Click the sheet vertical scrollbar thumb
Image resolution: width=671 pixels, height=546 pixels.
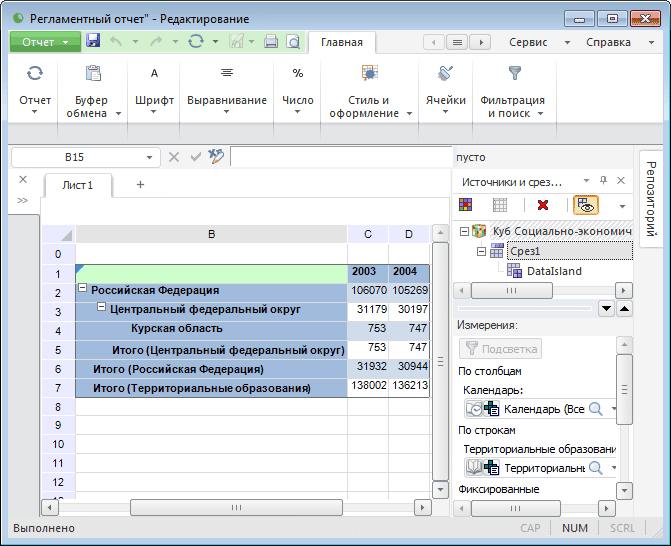pos(440,362)
